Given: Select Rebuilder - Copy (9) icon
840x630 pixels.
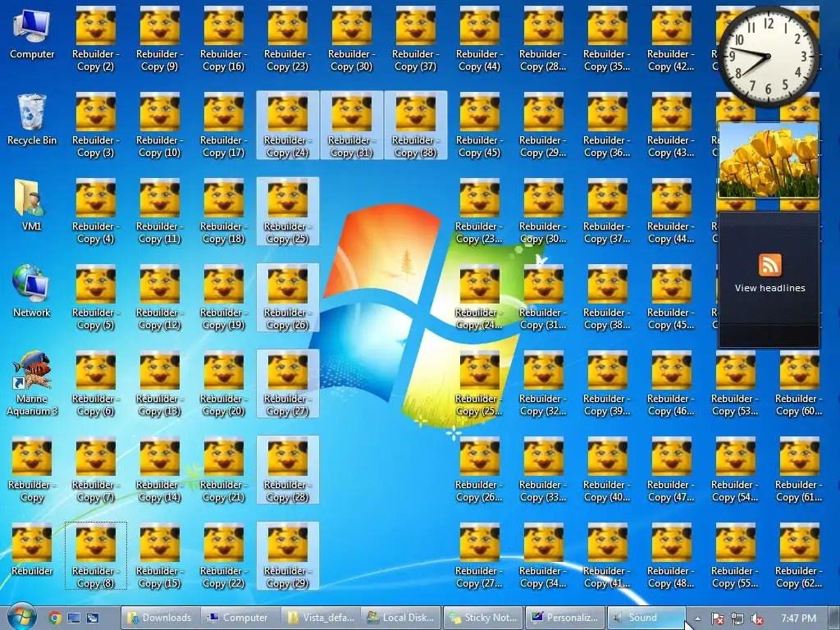Looking at the screenshot, I should [160, 39].
